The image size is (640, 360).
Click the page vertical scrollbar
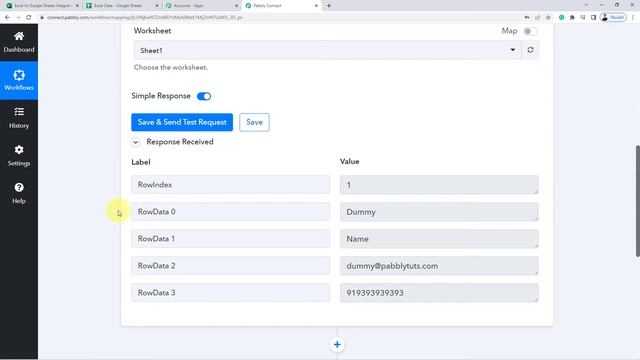coord(638,201)
